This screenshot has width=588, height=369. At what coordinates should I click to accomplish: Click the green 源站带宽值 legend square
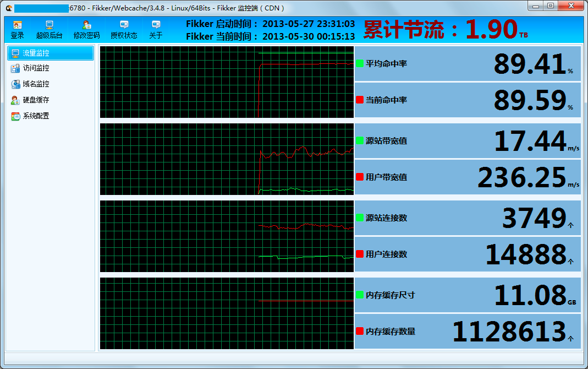click(x=360, y=140)
